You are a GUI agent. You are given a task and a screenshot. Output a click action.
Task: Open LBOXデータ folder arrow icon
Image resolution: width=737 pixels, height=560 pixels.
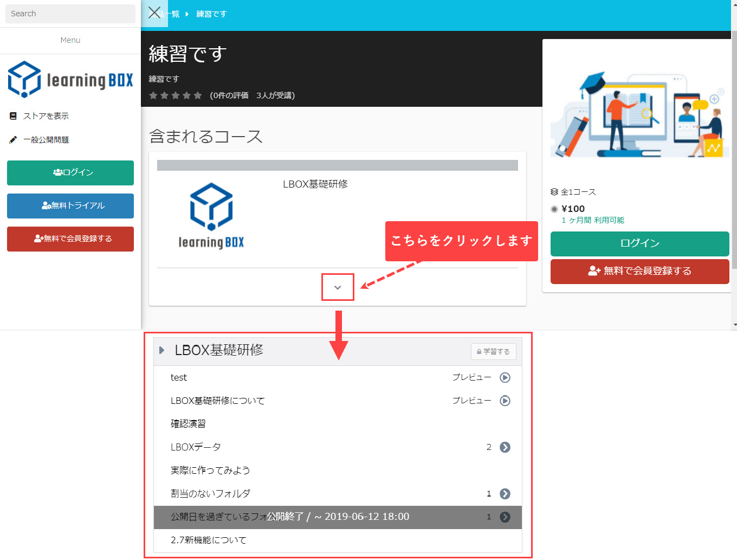505,447
